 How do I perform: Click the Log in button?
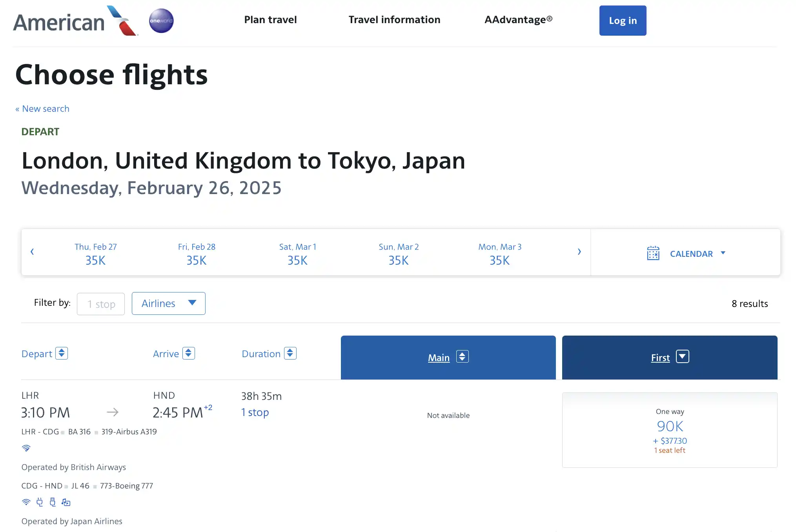point(623,20)
